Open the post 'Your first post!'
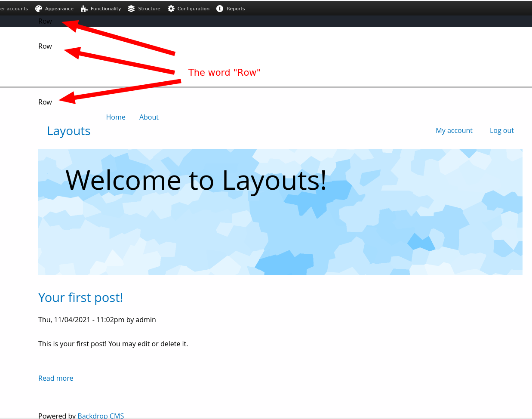This screenshot has height=419, width=532. 80,297
